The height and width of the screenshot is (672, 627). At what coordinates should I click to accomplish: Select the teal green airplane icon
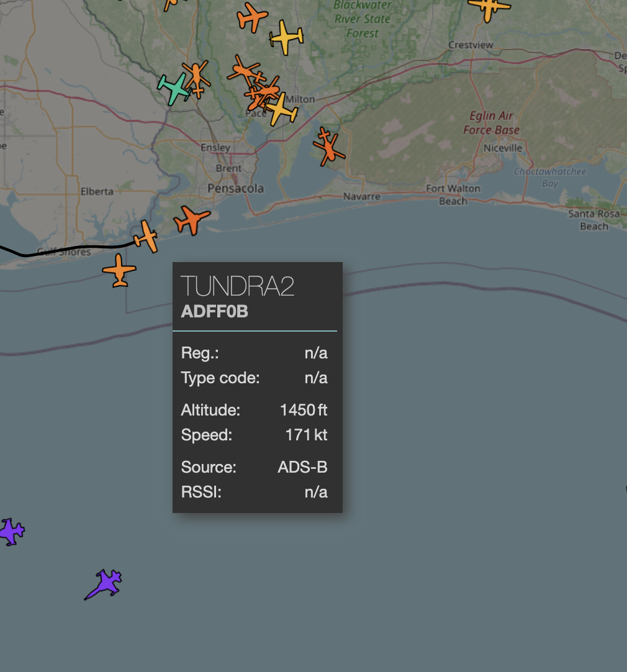(174, 88)
